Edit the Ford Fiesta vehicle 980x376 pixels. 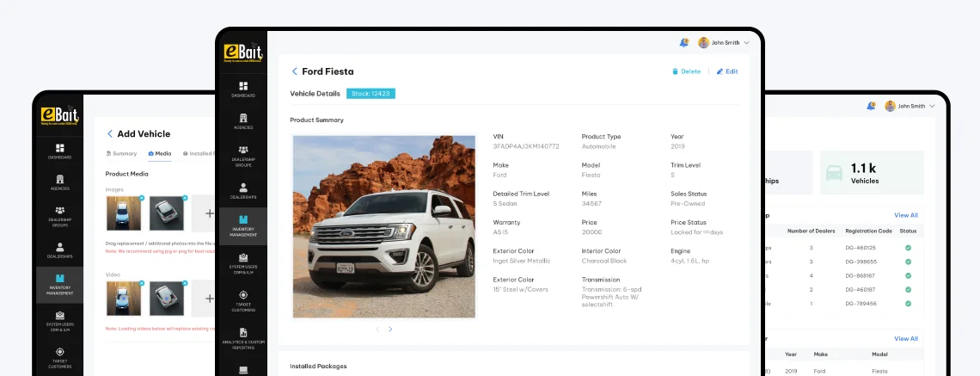click(727, 71)
